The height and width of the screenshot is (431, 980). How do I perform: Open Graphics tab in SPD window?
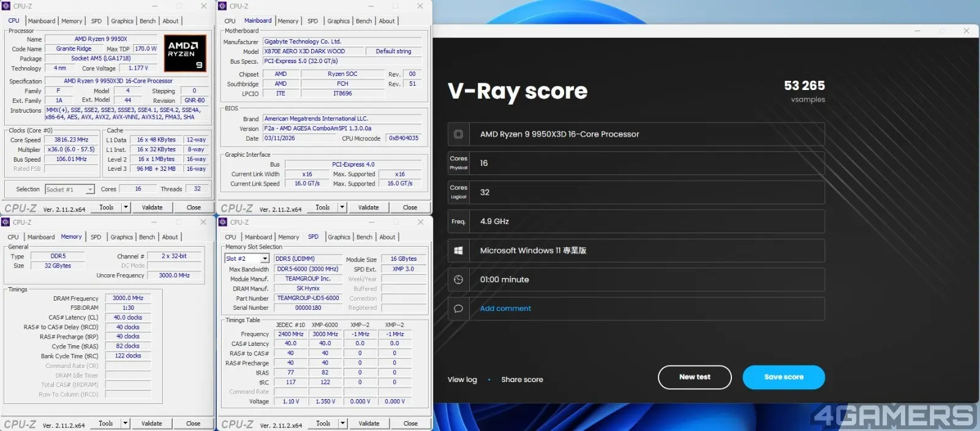pos(339,237)
